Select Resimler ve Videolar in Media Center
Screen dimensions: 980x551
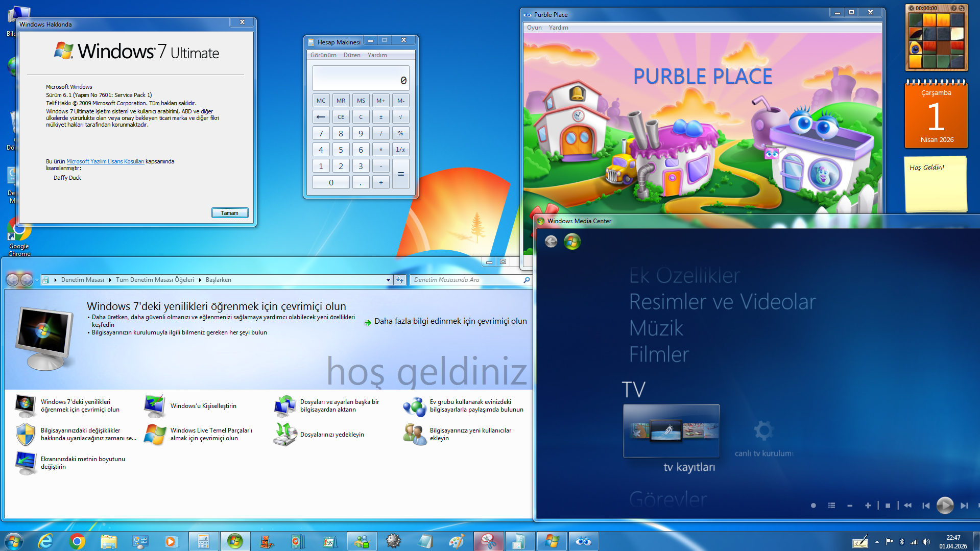pos(722,302)
